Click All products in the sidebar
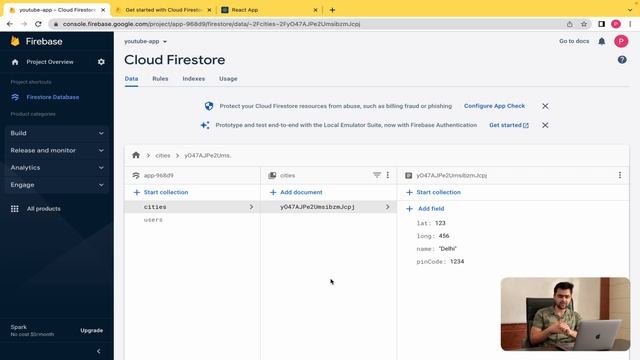The width and height of the screenshot is (640, 360). click(44, 209)
